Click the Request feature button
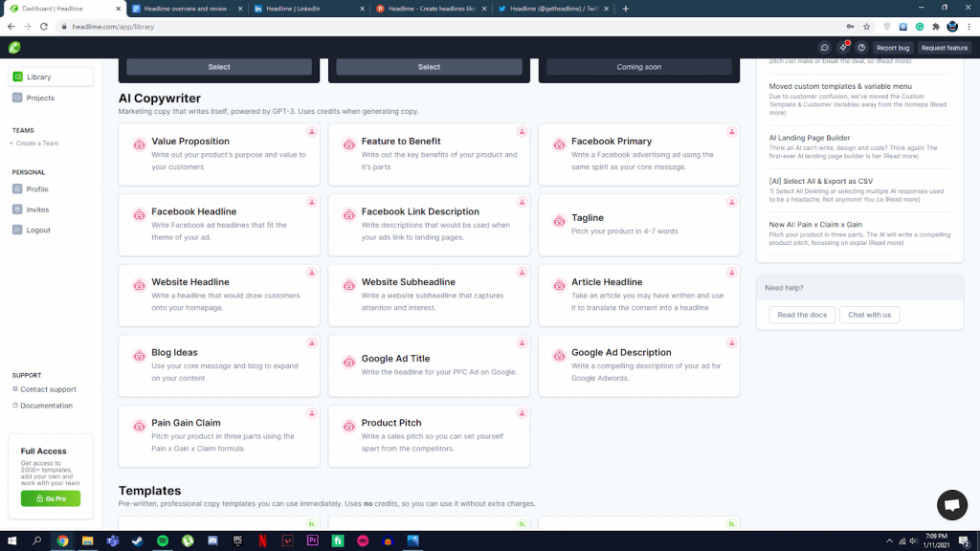Image resolution: width=980 pixels, height=551 pixels. pyautogui.click(x=944, y=48)
